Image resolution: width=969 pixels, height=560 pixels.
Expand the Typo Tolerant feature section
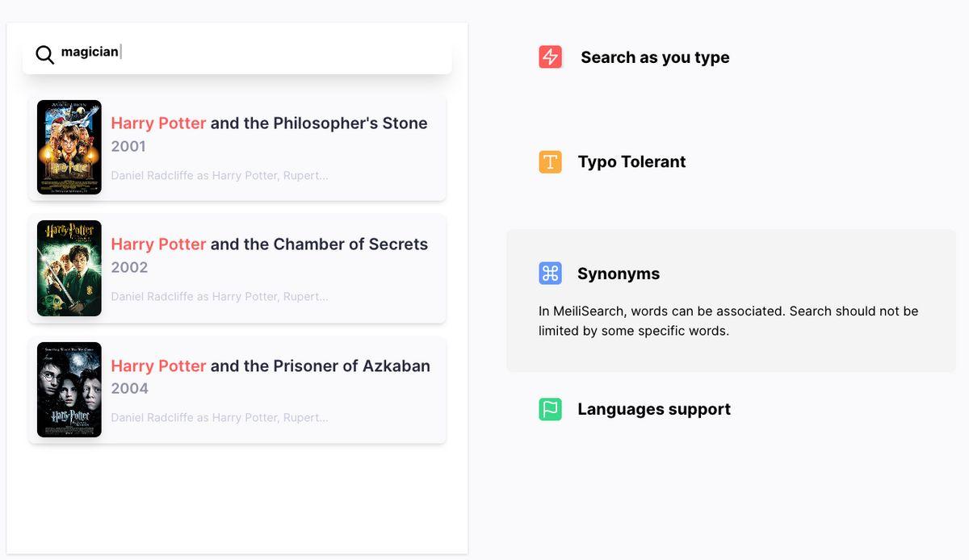631,162
